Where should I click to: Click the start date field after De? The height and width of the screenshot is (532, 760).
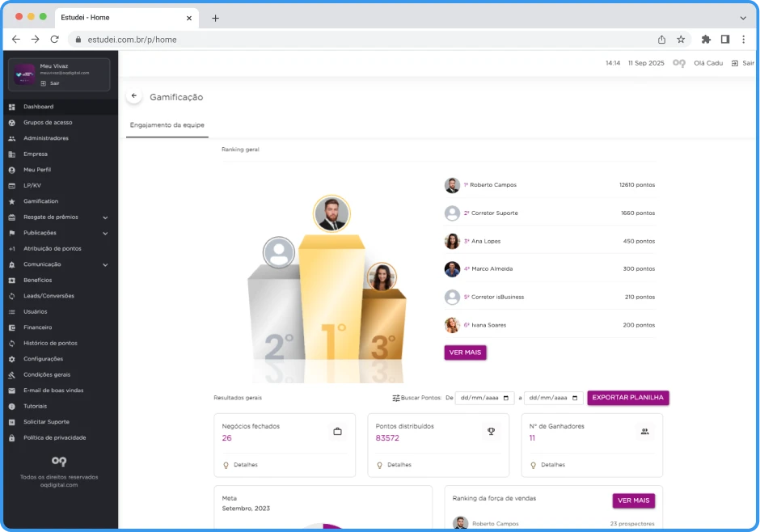click(483, 399)
